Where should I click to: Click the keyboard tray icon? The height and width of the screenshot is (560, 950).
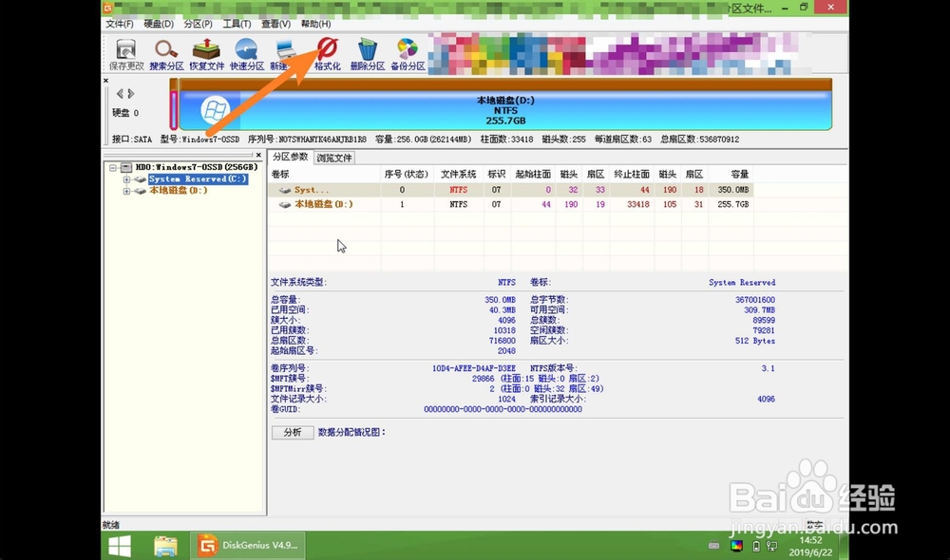click(714, 546)
